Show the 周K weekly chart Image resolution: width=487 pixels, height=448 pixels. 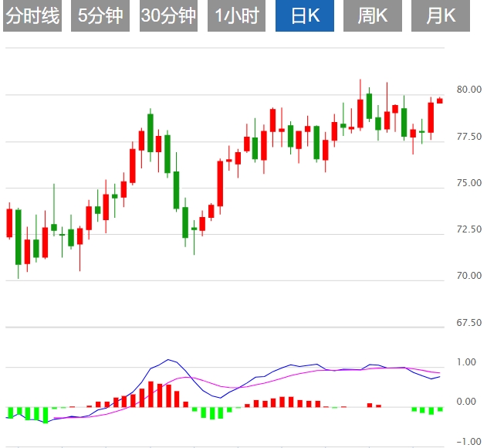coord(373,16)
